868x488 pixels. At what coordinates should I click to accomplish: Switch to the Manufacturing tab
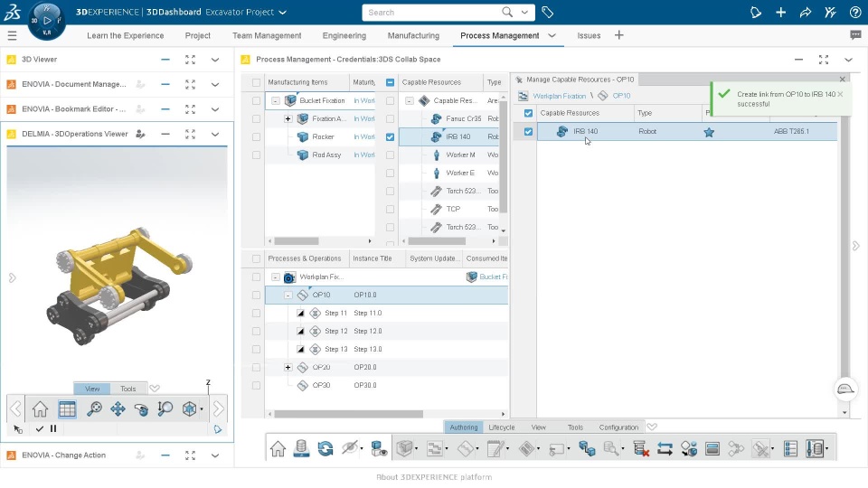413,35
